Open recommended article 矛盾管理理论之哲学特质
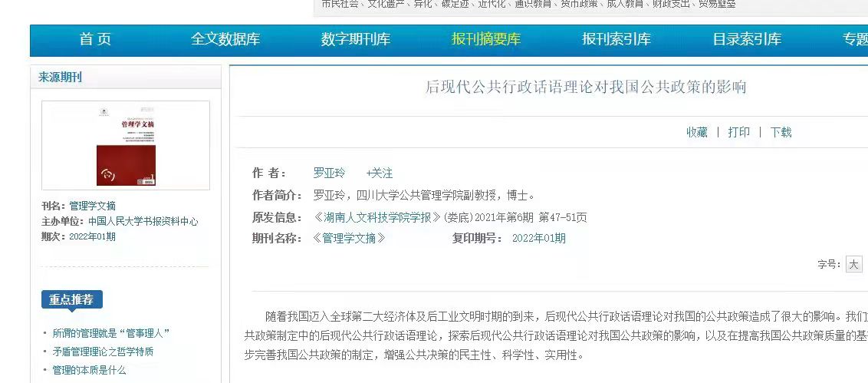The width and height of the screenshot is (868, 383). point(103,352)
